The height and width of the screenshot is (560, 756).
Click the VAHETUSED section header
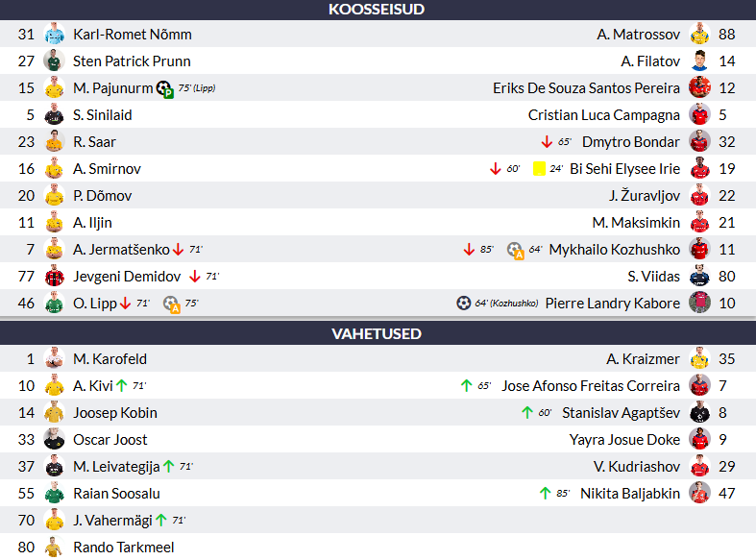click(x=378, y=333)
